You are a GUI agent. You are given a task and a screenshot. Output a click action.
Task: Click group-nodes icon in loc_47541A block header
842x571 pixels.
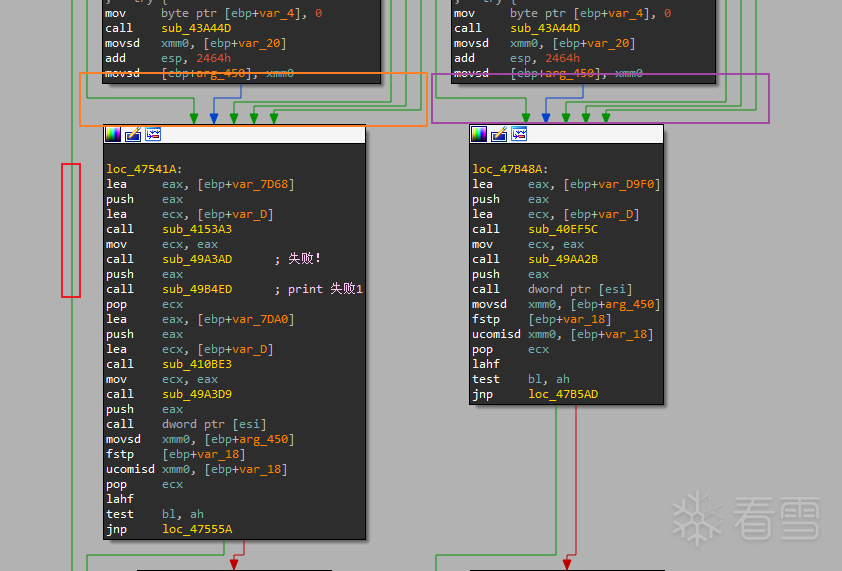click(153, 134)
